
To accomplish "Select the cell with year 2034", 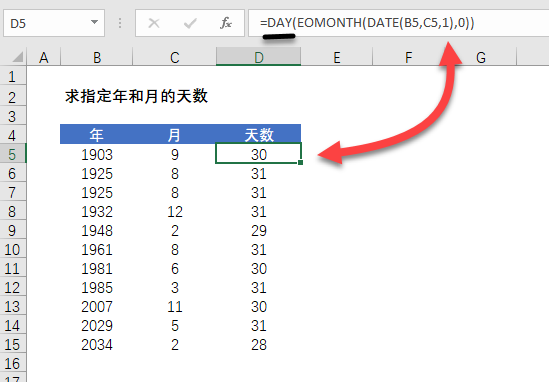I will [97, 345].
